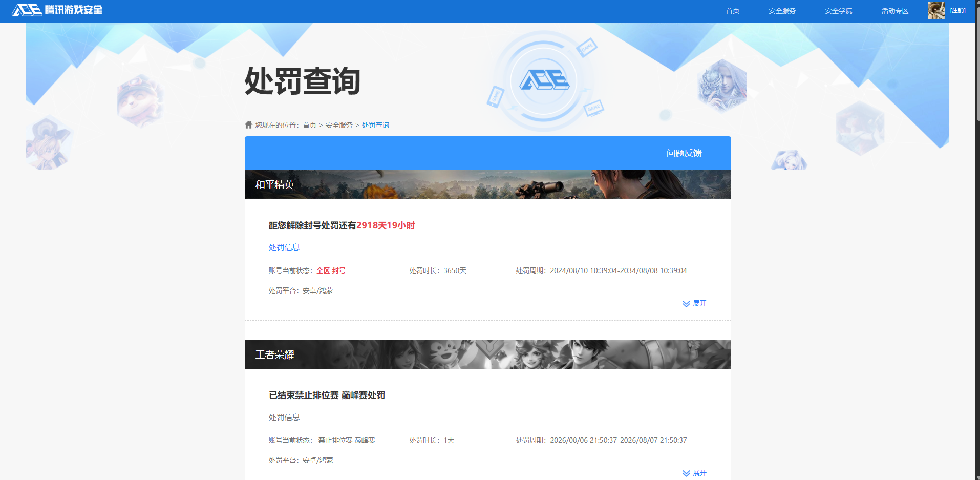This screenshot has height=480, width=980.
Task: Click the double-chevron icon in 和平精英 section
Action: click(686, 304)
